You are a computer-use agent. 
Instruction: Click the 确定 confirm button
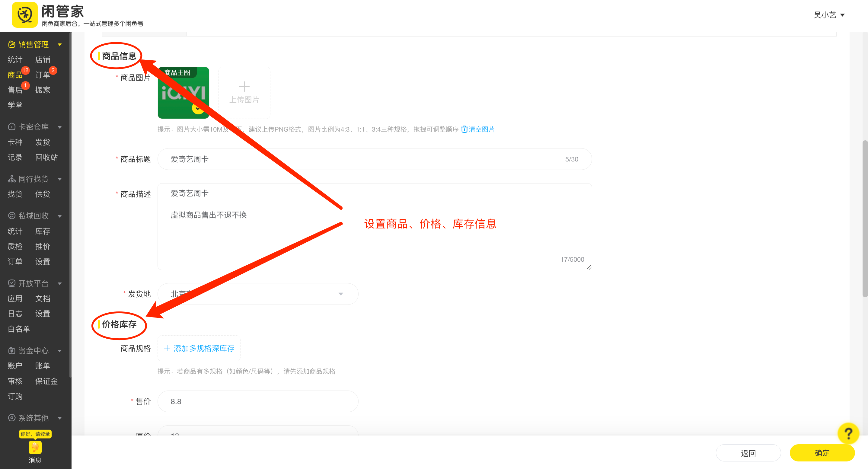822,453
